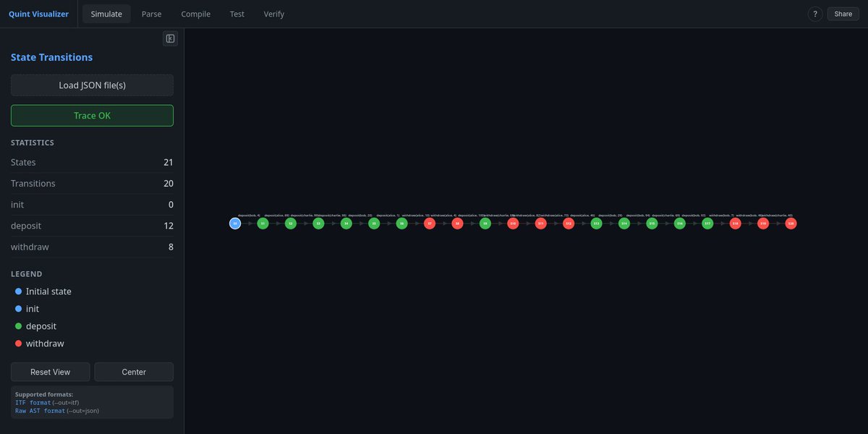Click the Transitions statistic row
Screen dimensions: 868x434
92,184
